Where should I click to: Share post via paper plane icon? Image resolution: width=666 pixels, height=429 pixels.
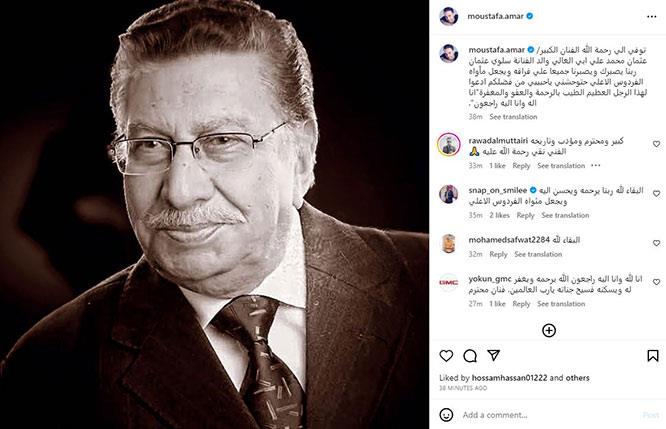point(494,355)
